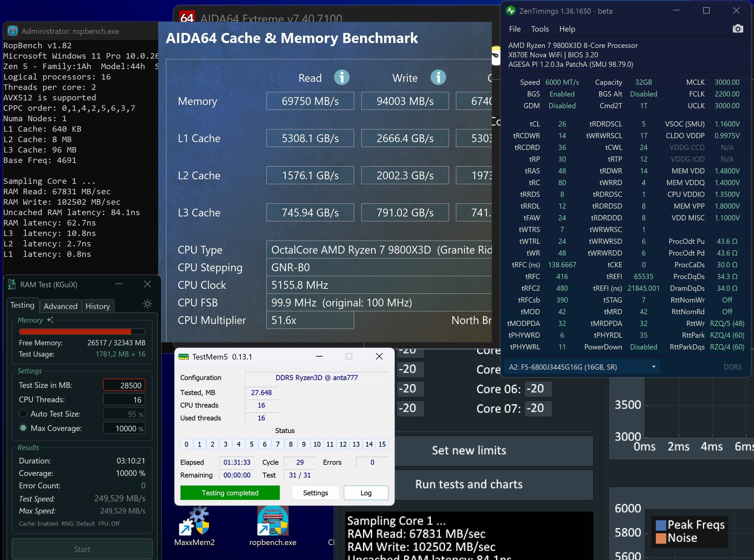This screenshot has width=754, height=560.
Task: Click the VSOC (SMU) value 1.1600V
Action: pyautogui.click(x=727, y=124)
